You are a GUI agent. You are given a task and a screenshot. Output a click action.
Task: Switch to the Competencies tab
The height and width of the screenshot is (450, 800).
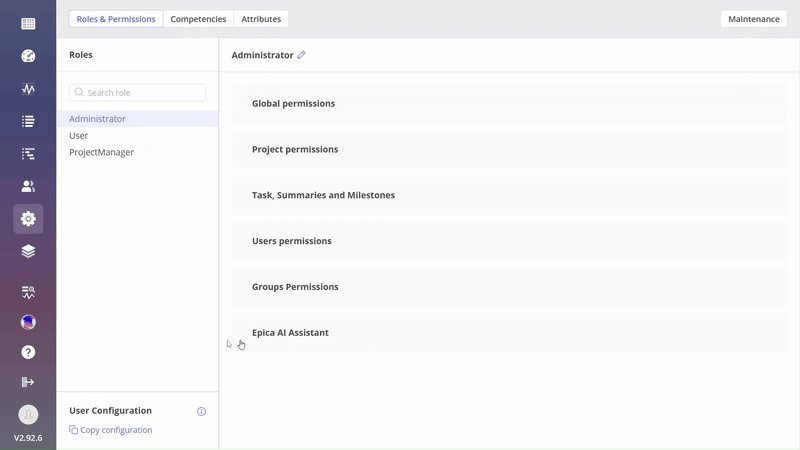click(198, 19)
